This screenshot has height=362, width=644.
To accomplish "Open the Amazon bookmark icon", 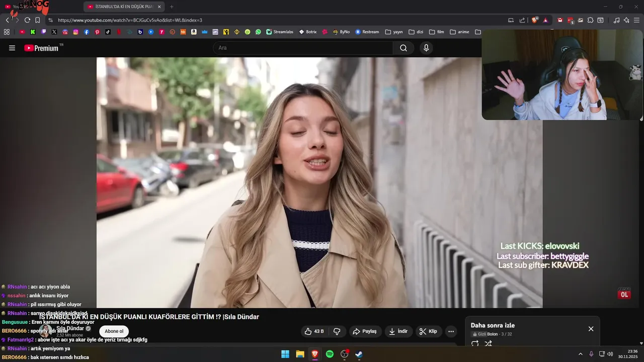I will tap(194, 32).
